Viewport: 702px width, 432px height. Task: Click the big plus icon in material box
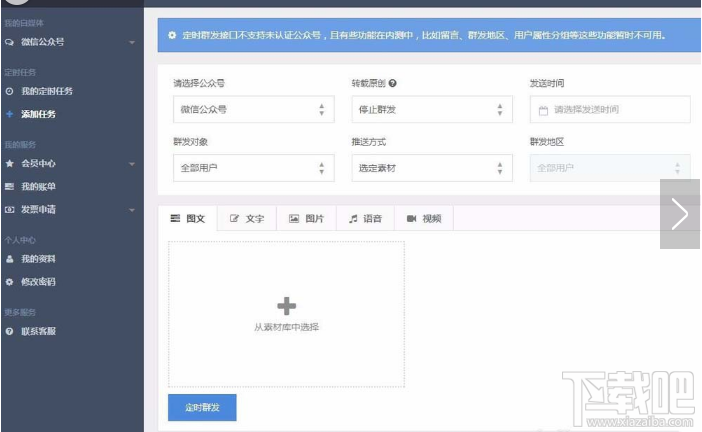[287, 306]
